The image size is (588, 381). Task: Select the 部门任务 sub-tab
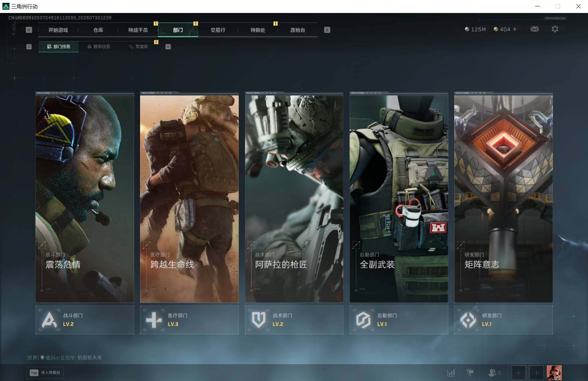[x=59, y=47]
